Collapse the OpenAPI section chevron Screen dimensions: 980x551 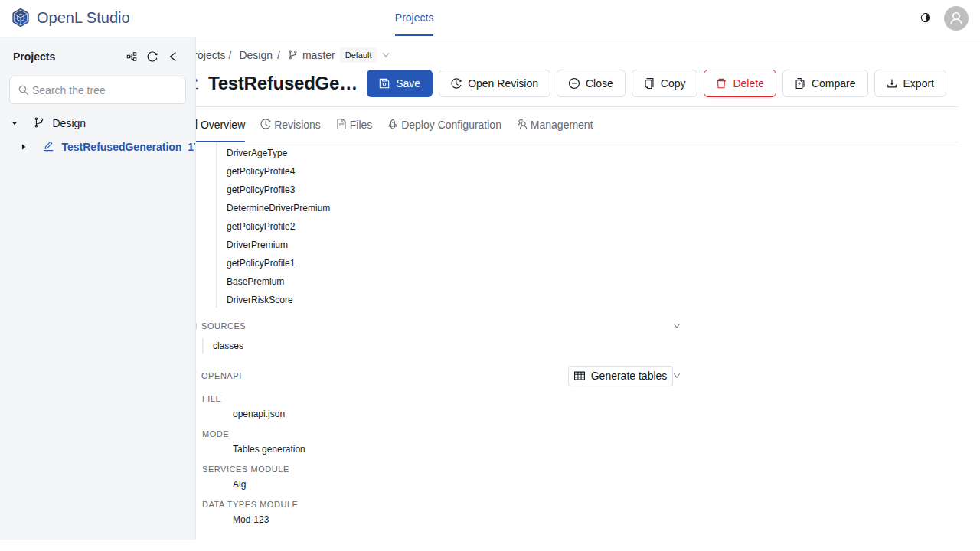click(677, 376)
